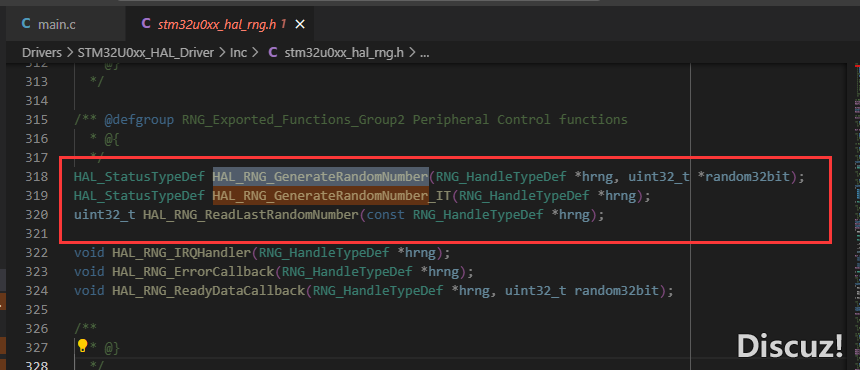Viewport: 860px width, 370px height.
Task: Click random32bit parameter on line 324
Action: coord(616,291)
